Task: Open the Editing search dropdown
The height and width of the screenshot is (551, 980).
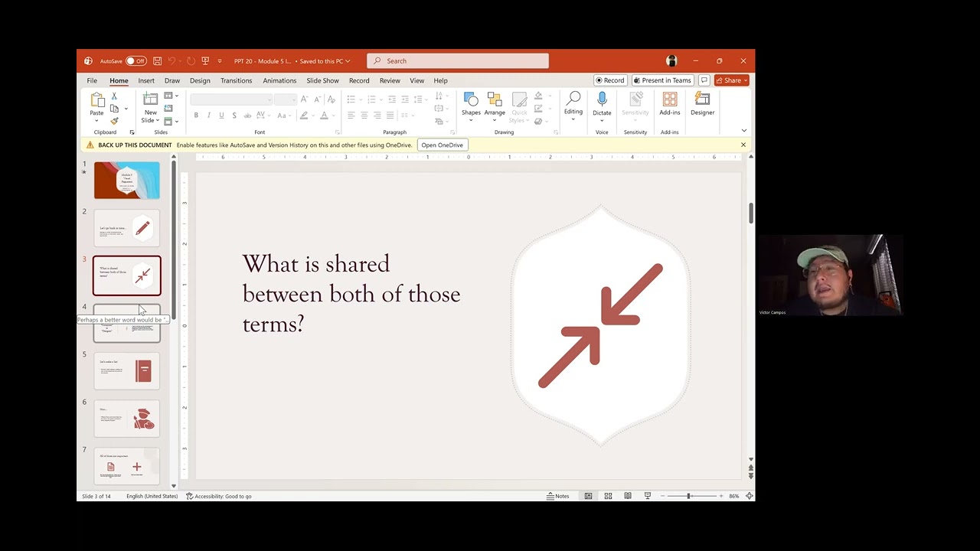Action: (573, 106)
